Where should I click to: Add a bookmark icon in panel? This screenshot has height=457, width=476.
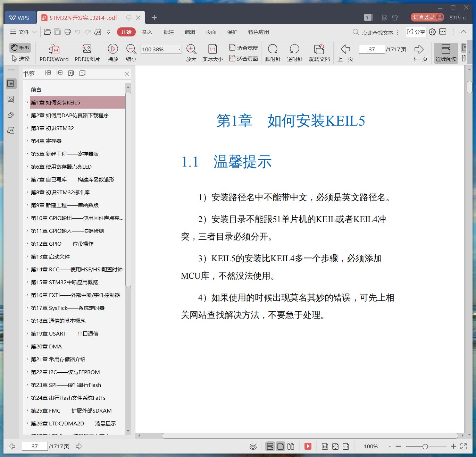71,73
